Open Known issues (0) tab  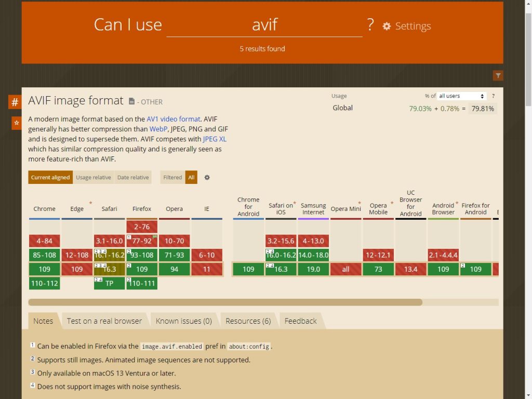(183, 321)
